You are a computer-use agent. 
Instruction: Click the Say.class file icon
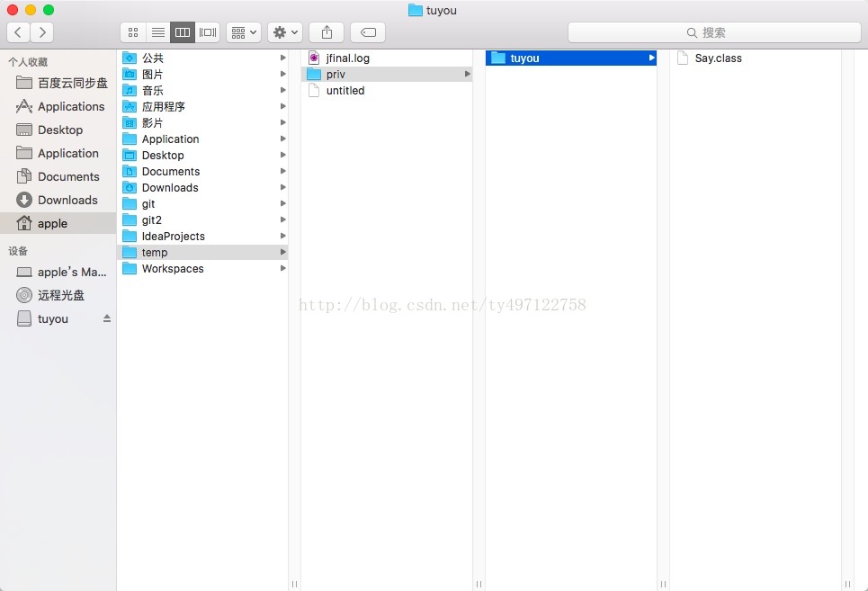point(683,58)
